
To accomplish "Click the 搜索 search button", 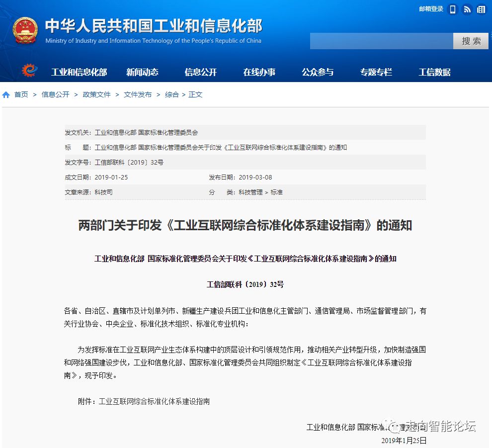I will (471, 41).
